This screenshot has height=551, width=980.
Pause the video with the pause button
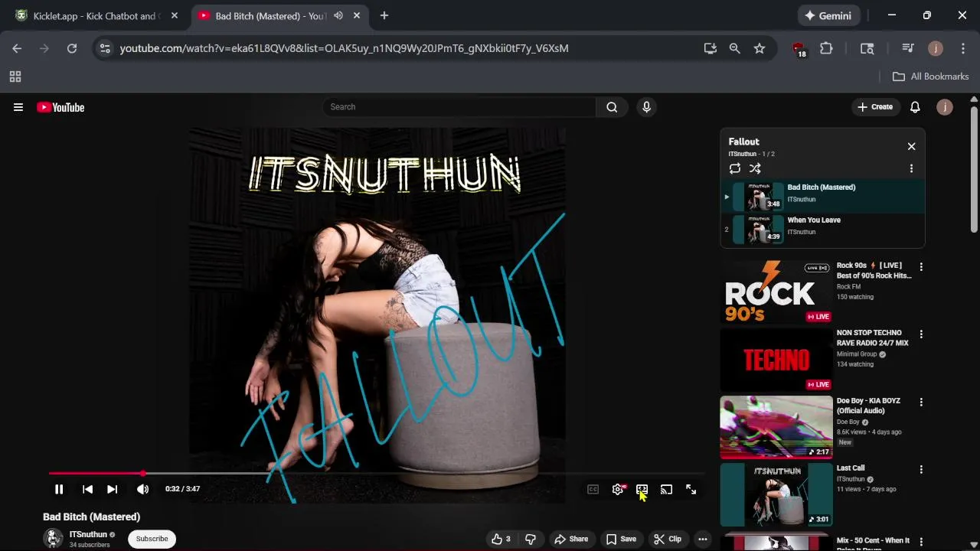coord(59,489)
